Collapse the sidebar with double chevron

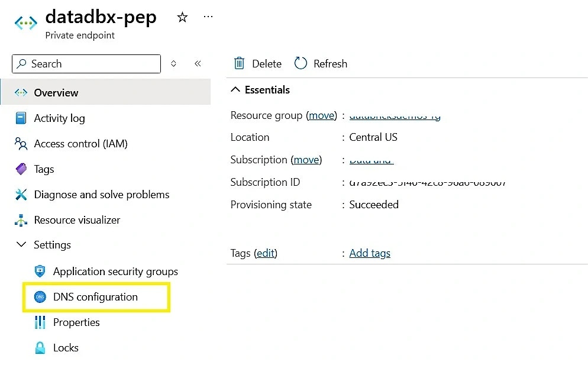pyautogui.click(x=198, y=64)
